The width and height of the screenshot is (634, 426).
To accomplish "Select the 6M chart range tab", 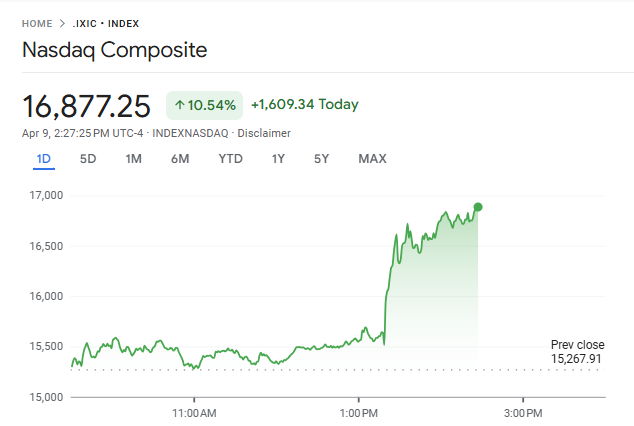I will pos(180,159).
